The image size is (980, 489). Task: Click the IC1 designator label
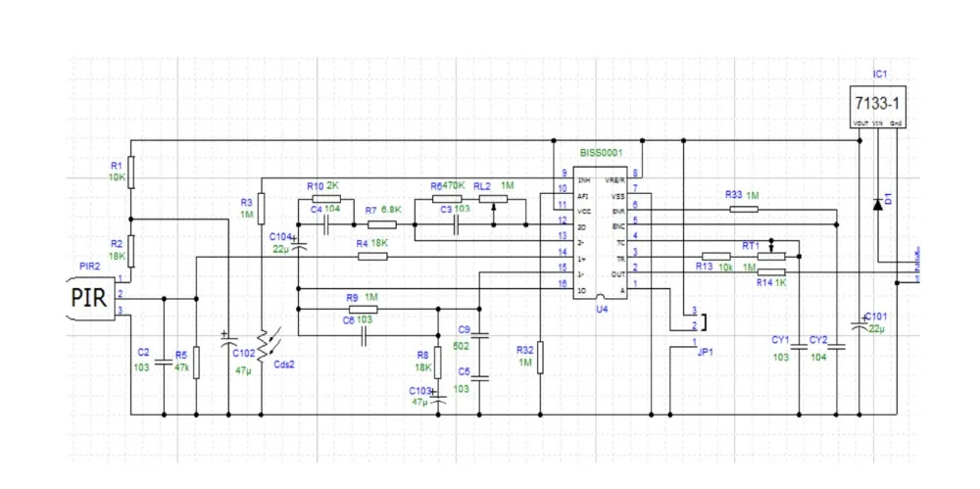(x=880, y=73)
